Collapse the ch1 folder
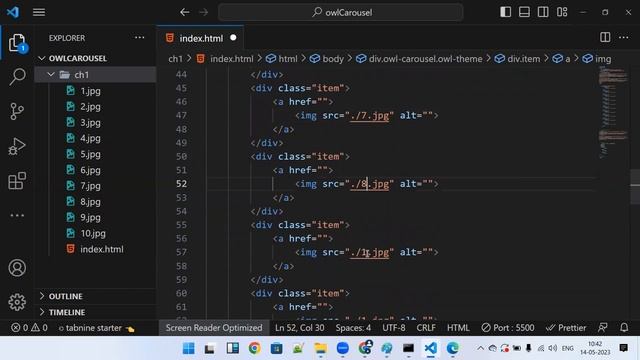The image size is (640, 360). coord(96,75)
